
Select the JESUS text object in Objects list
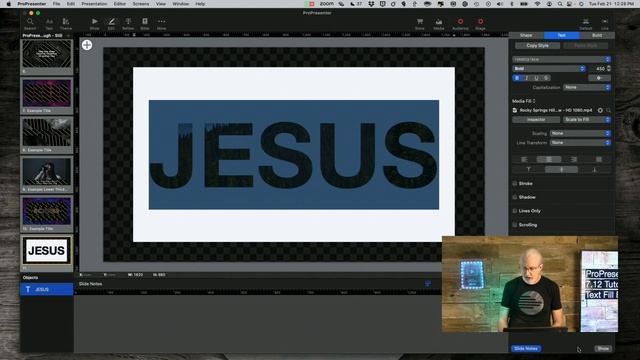click(47, 289)
